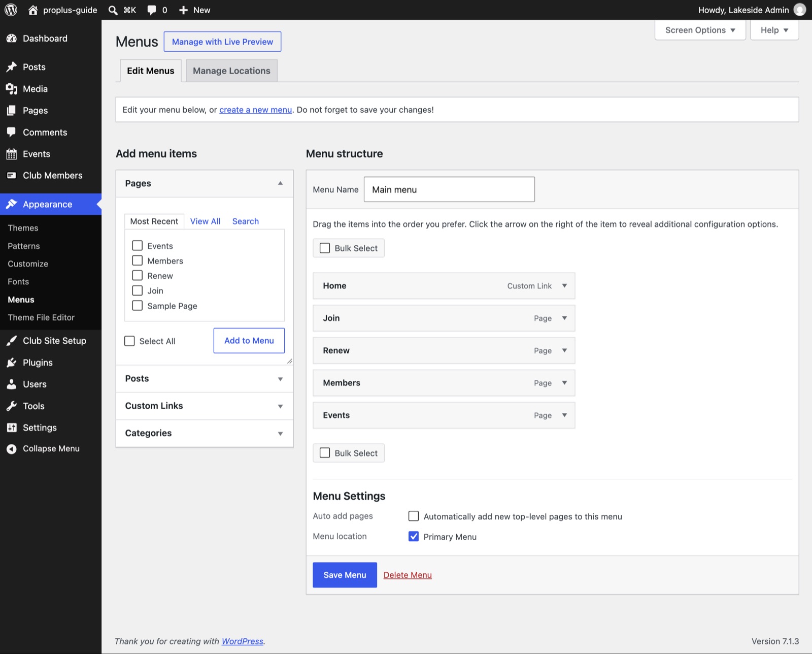812x654 pixels.
Task: Click the WordPress logo icon
Action: (11, 10)
